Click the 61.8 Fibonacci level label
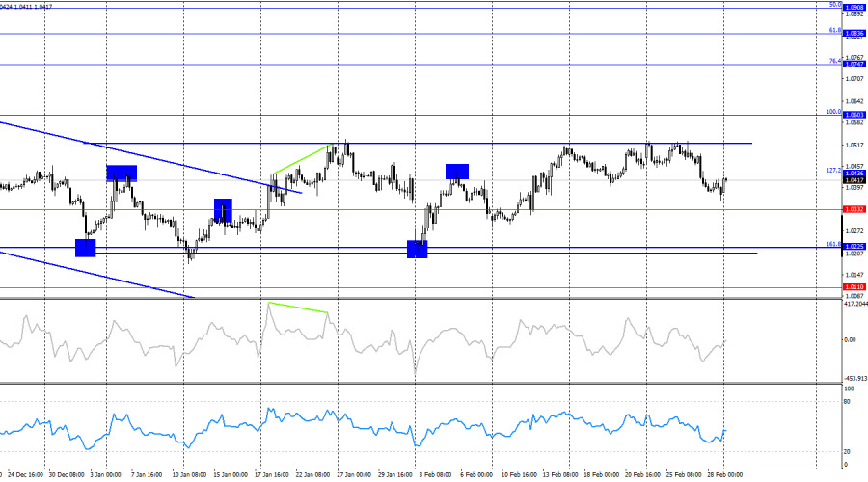The width and height of the screenshot is (868, 482). [x=835, y=31]
